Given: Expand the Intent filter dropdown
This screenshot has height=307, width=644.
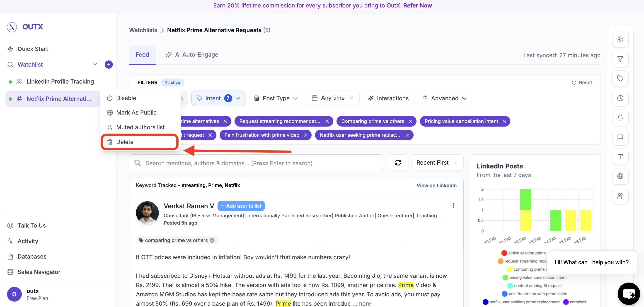Looking at the screenshot, I should tap(218, 98).
